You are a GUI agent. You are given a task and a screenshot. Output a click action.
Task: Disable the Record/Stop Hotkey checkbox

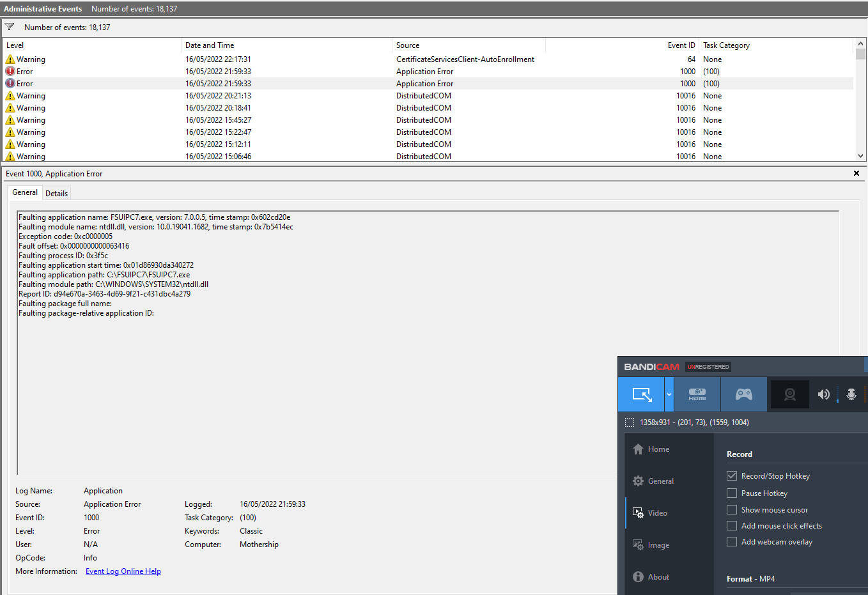click(x=731, y=475)
